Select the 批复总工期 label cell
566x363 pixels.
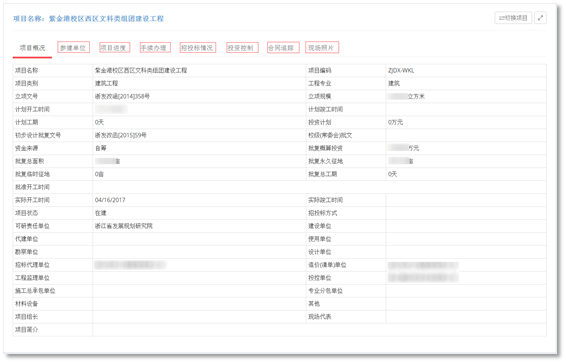tap(346, 174)
